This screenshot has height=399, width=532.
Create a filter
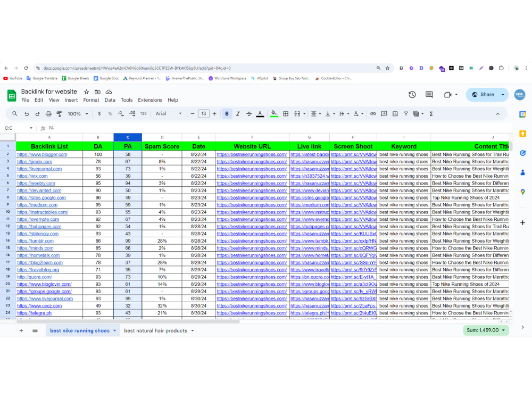[x=406, y=114]
